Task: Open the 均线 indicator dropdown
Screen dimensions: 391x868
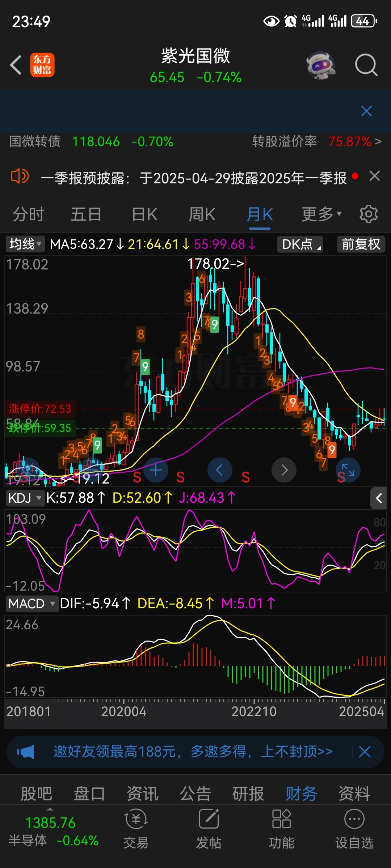Action: 25,244
